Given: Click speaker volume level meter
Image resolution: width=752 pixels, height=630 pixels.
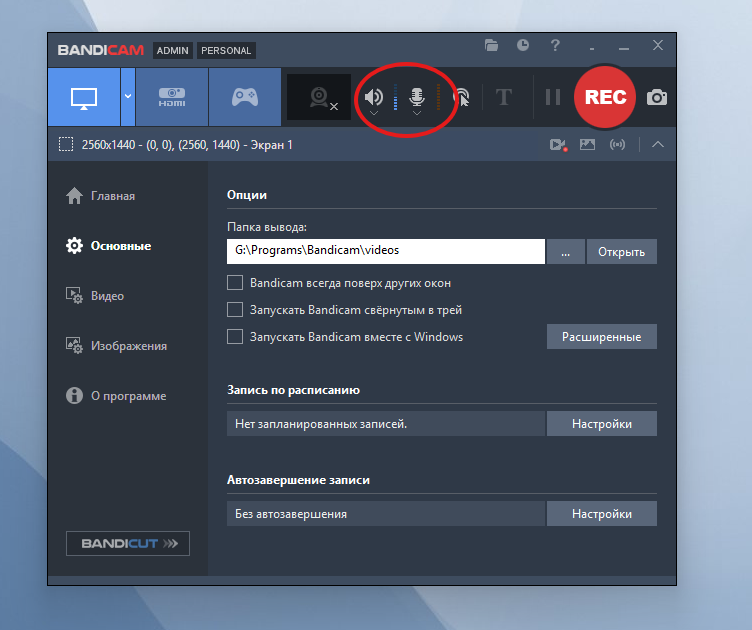Looking at the screenshot, I should coord(395,97).
